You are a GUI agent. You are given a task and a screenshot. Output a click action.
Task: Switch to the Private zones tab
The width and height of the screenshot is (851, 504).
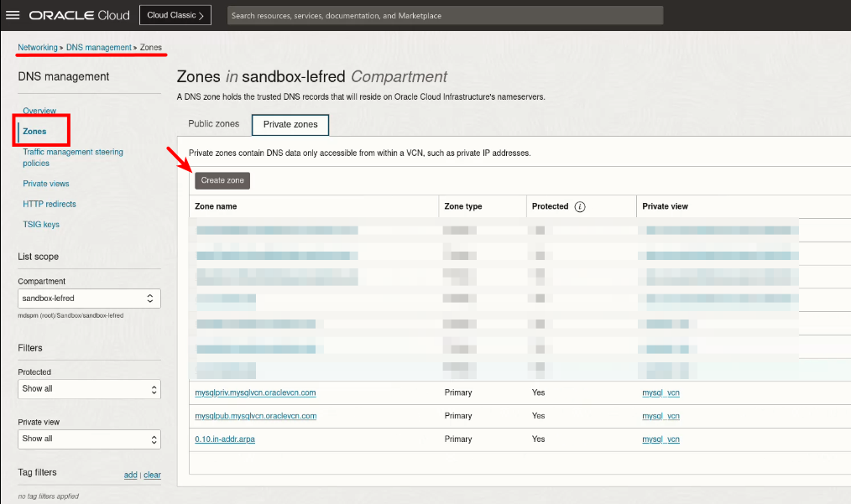pos(290,123)
